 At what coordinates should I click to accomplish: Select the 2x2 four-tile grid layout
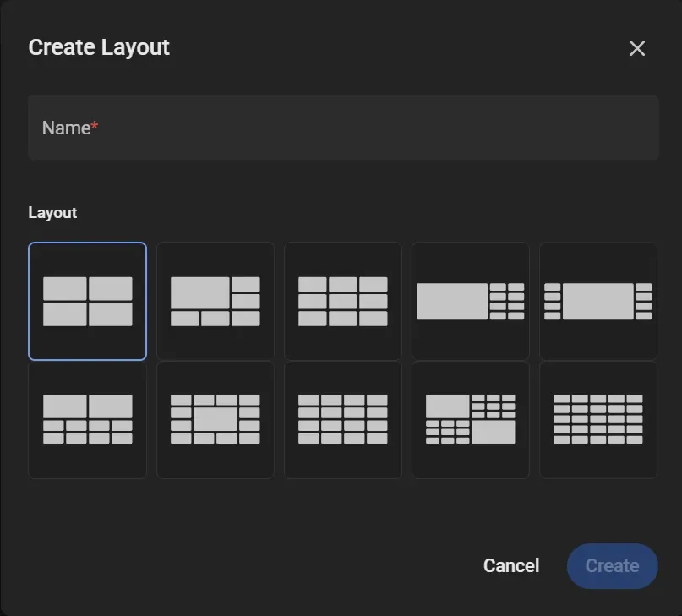[87, 301]
